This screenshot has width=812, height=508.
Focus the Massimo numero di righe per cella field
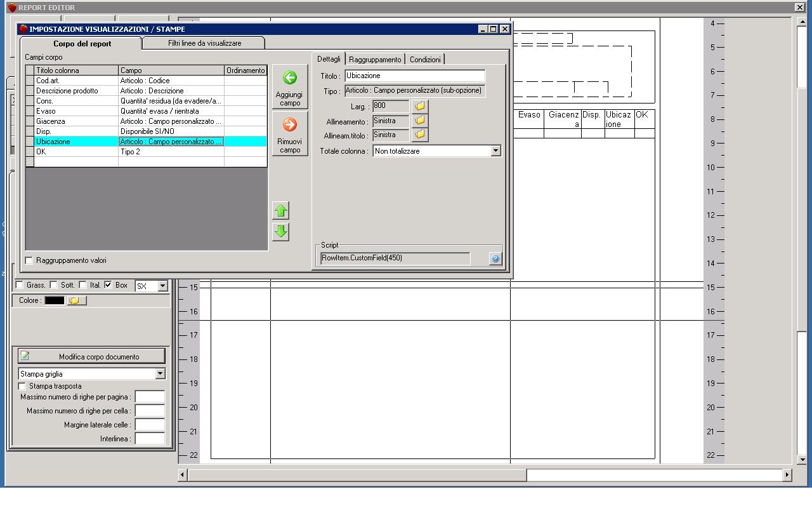[150, 411]
